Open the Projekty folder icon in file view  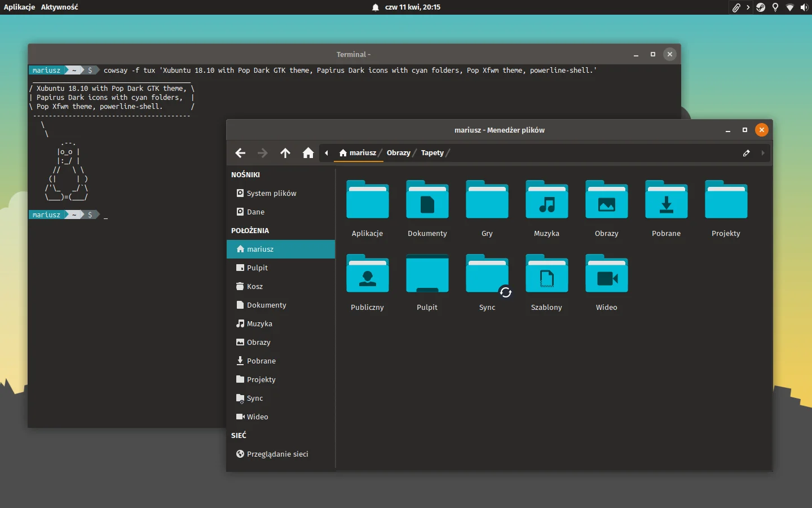click(x=726, y=199)
